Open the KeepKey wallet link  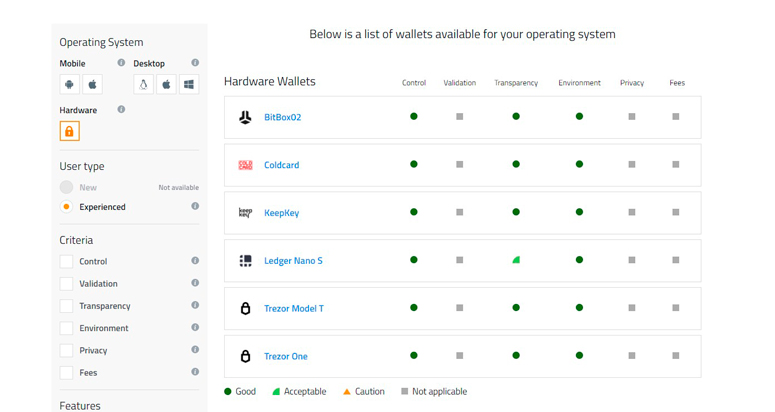[x=281, y=213]
